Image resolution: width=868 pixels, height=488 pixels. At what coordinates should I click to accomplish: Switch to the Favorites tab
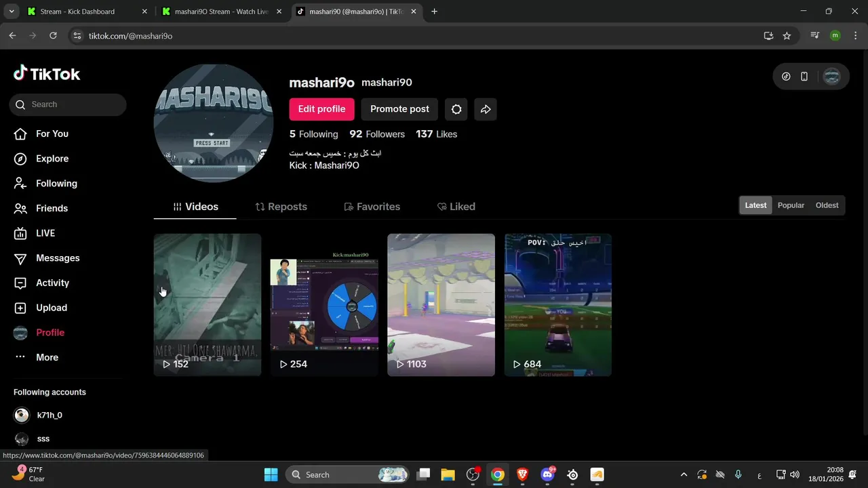[x=372, y=207]
